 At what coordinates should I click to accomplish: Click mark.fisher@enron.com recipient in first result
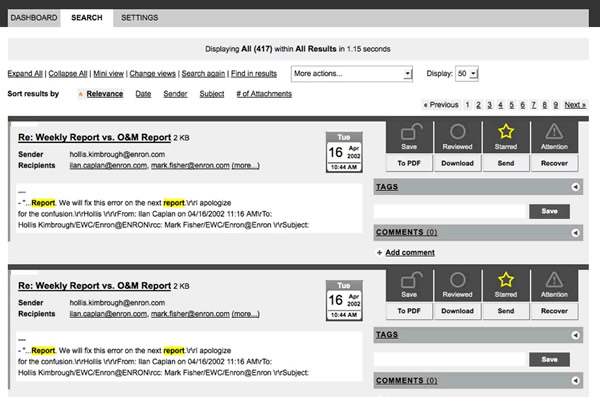tap(190, 165)
